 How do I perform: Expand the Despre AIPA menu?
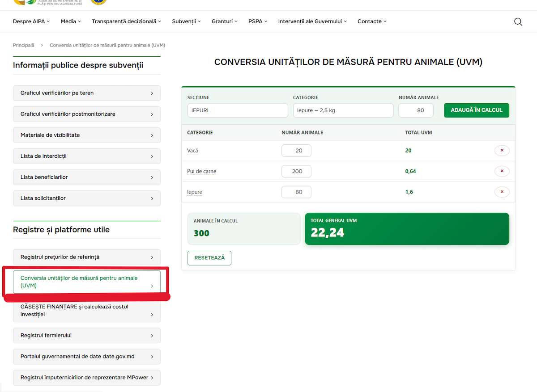pyautogui.click(x=31, y=21)
